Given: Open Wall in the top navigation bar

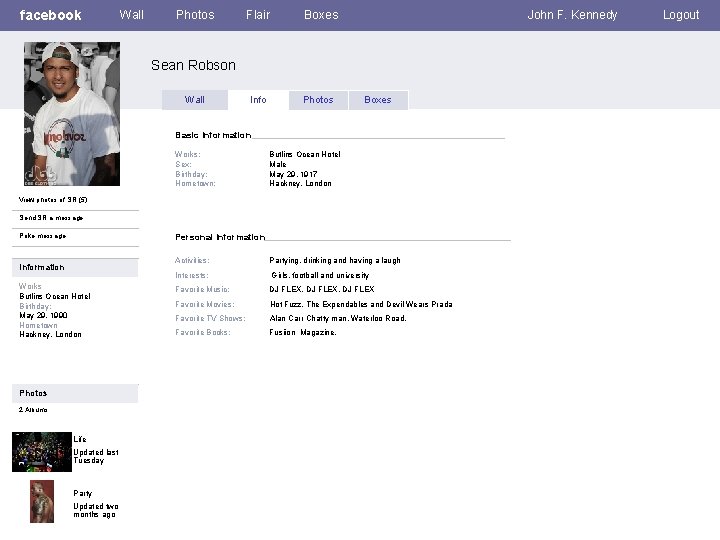Looking at the screenshot, I should [131, 15].
